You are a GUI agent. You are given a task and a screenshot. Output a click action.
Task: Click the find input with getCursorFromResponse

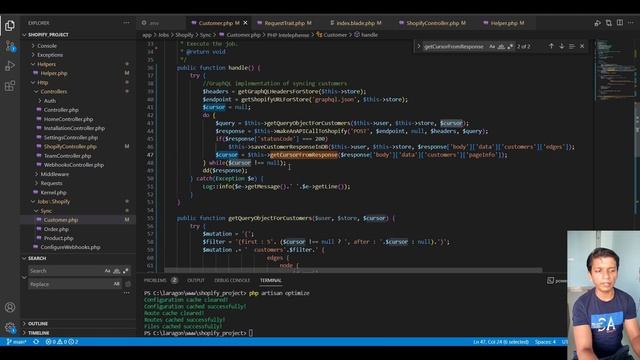pos(454,47)
